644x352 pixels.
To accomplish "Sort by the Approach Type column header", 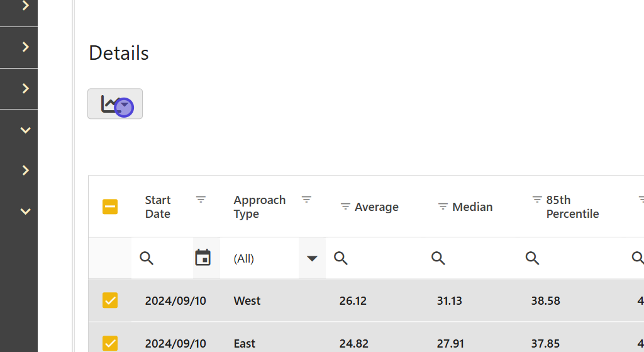I will click(259, 207).
